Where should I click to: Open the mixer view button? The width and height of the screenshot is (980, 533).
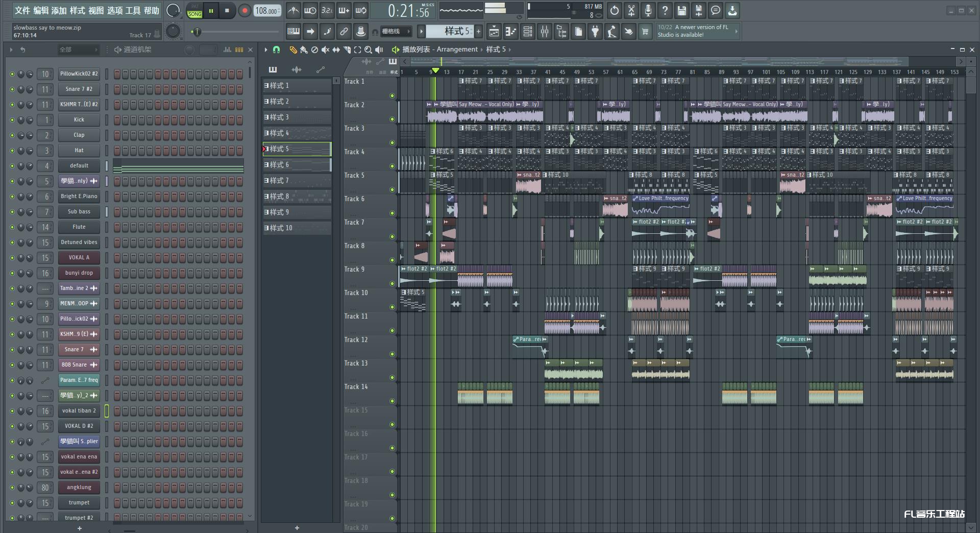pos(545,32)
